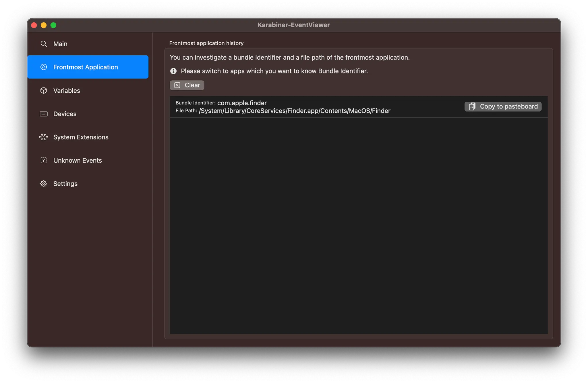Click the gear icon beside Settings

coord(44,184)
